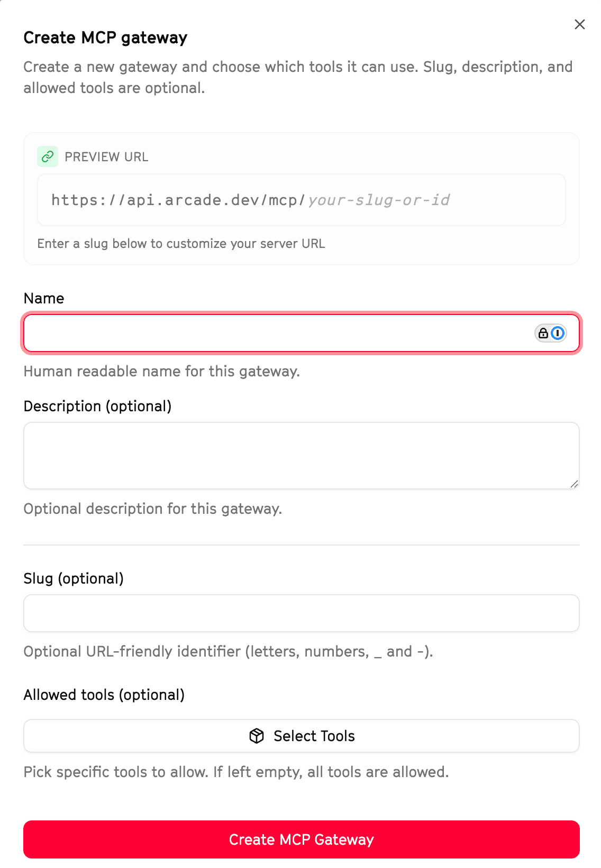Click the Allowed tools (optional) label
Image resolution: width=601 pixels, height=868 pixels.
click(104, 695)
